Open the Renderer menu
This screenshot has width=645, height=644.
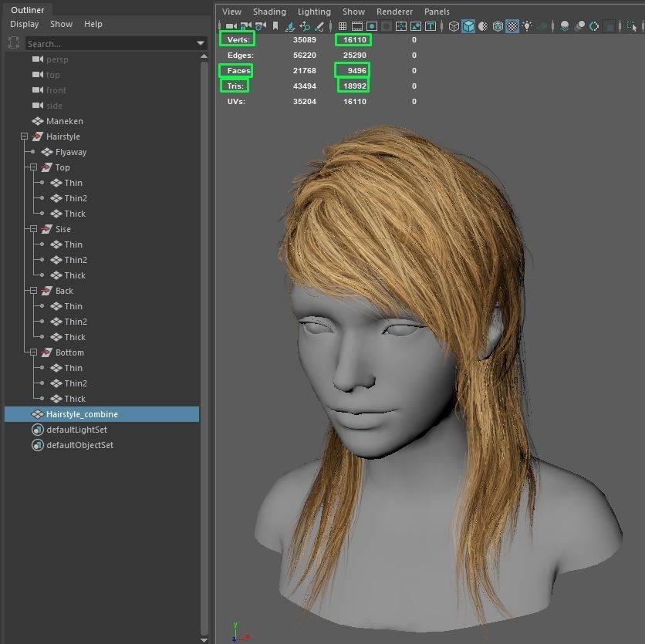[x=394, y=12]
